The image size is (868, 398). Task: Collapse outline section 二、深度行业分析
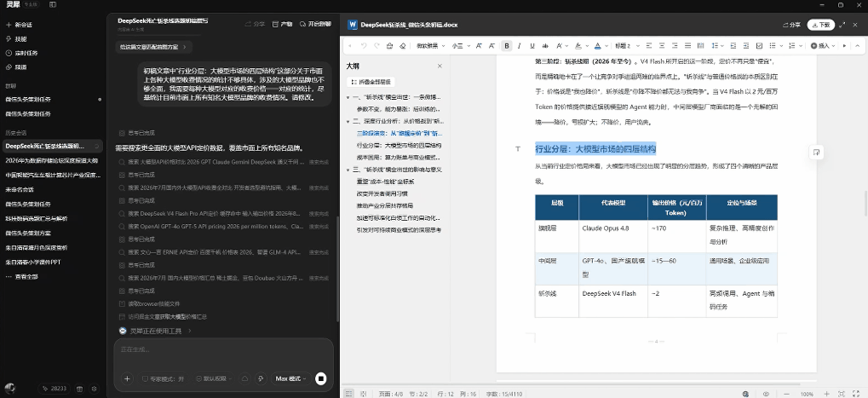click(x=348, y=121)
